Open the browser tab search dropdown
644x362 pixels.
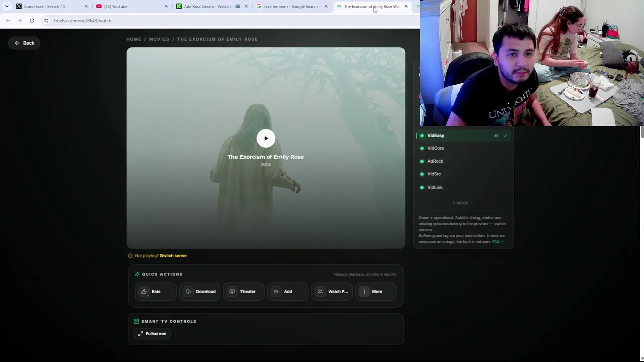(x=7, y=6)
